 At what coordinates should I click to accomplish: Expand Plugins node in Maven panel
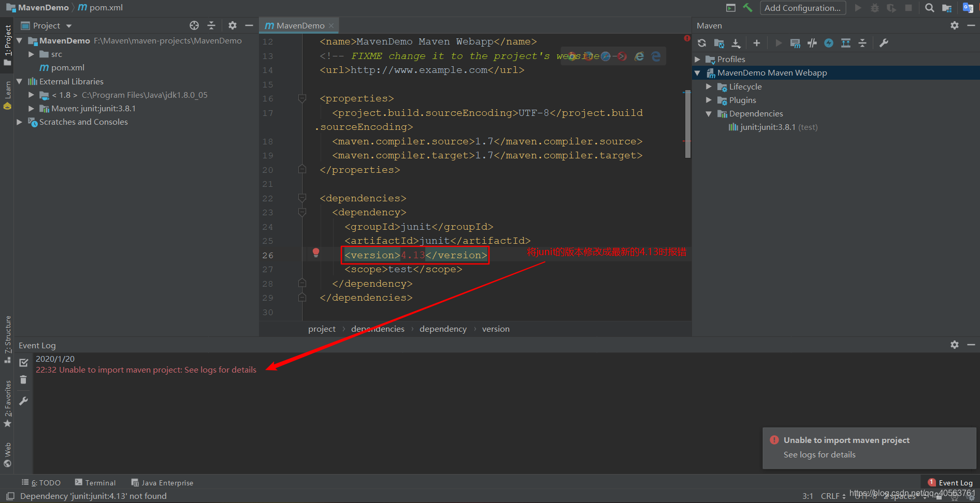pos(709,100)
